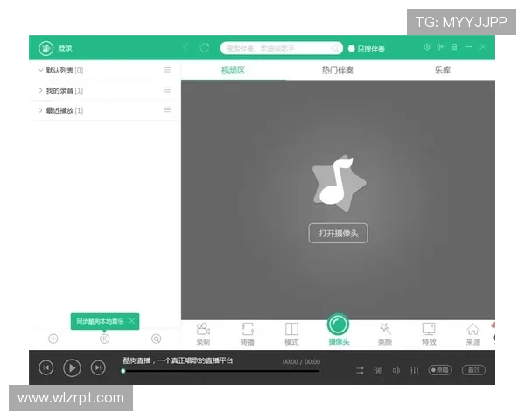
Task: Expand the 我的录音 chevron
Action: (40, 90)
